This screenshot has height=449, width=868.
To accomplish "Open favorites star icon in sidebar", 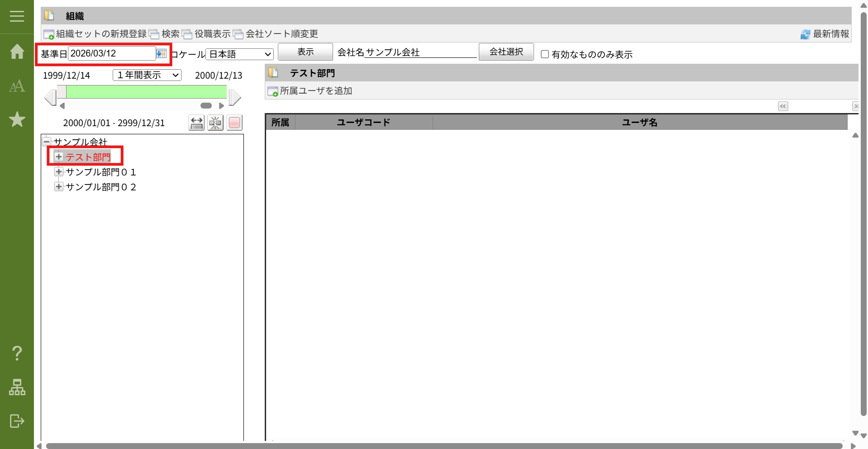I will 17,119.
